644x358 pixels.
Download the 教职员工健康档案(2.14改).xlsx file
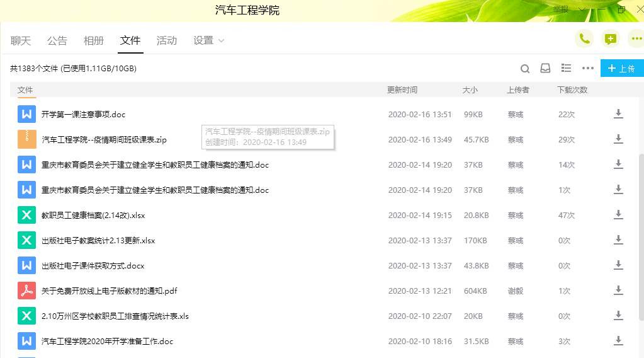[618, 215]
